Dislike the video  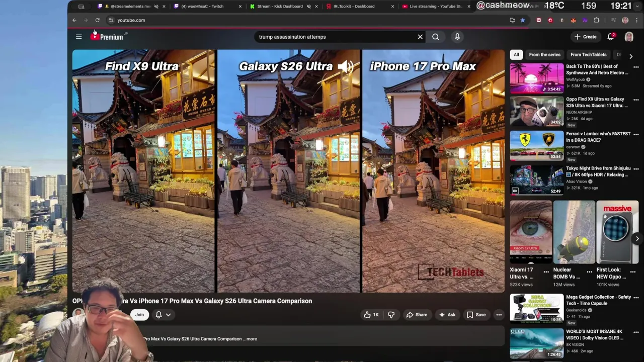click(391, 315)
